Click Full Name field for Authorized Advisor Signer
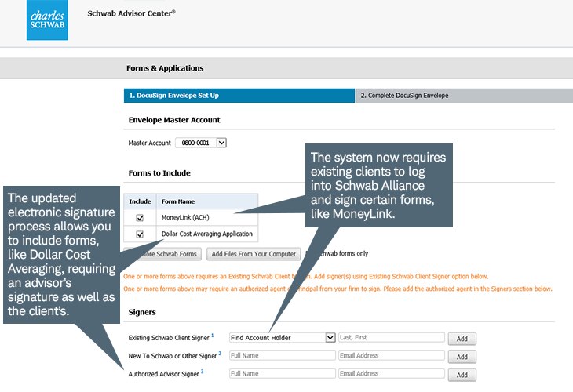This screenshot has width=573, height=392. pyautogui.click(x=282, y=373)
